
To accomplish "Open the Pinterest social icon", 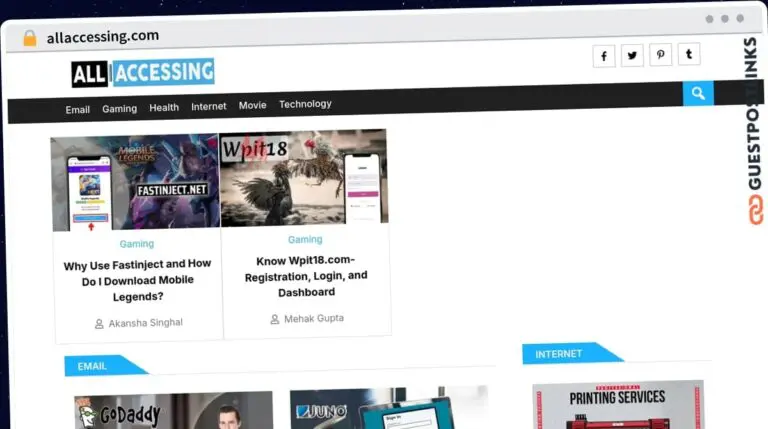I will point(660,54).
